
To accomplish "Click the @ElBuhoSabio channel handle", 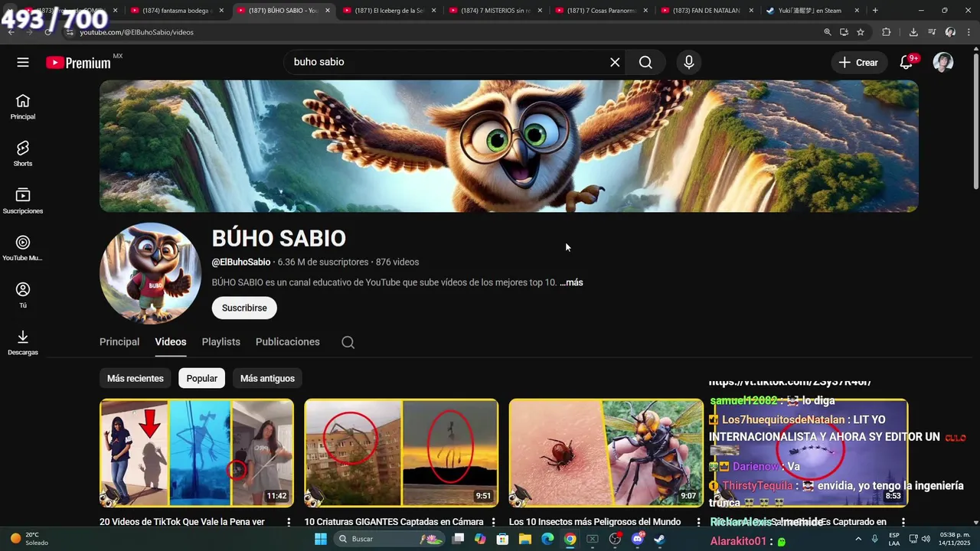I will click(240, 262).
